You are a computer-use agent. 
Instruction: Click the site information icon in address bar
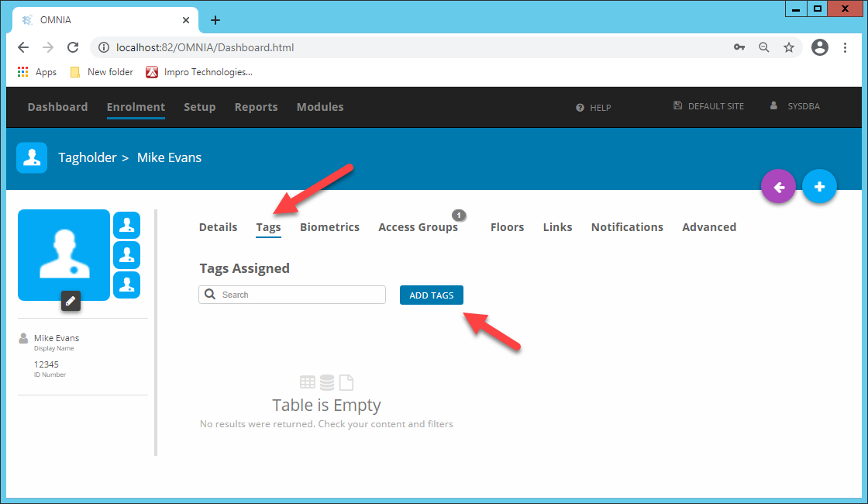[x=104, y=47]
